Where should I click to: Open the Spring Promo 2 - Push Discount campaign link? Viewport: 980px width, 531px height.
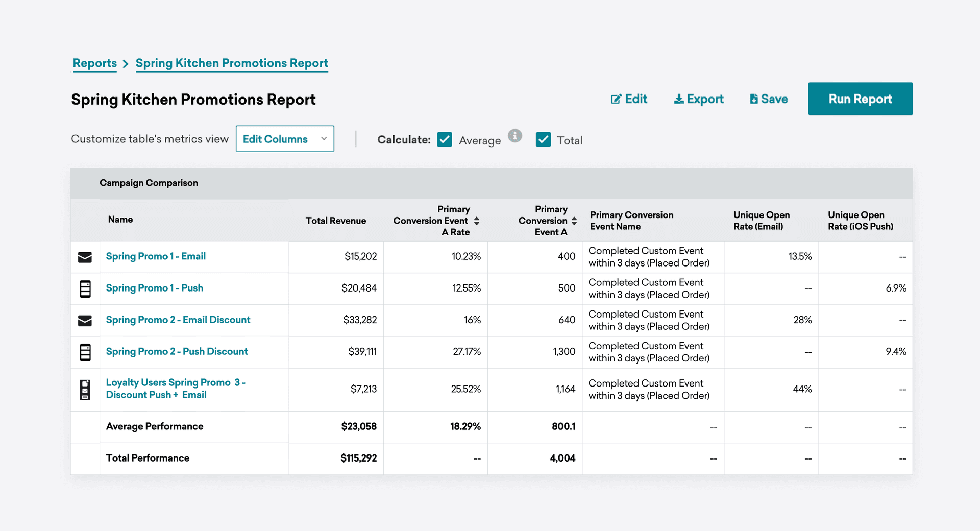[177, 351]
